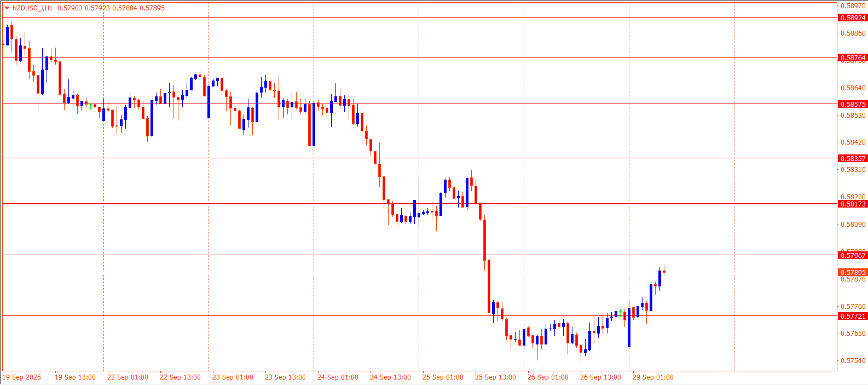Click the 22 Sep 01:00 time label
The height and width of the screenshot is (385, 868).
128,377
